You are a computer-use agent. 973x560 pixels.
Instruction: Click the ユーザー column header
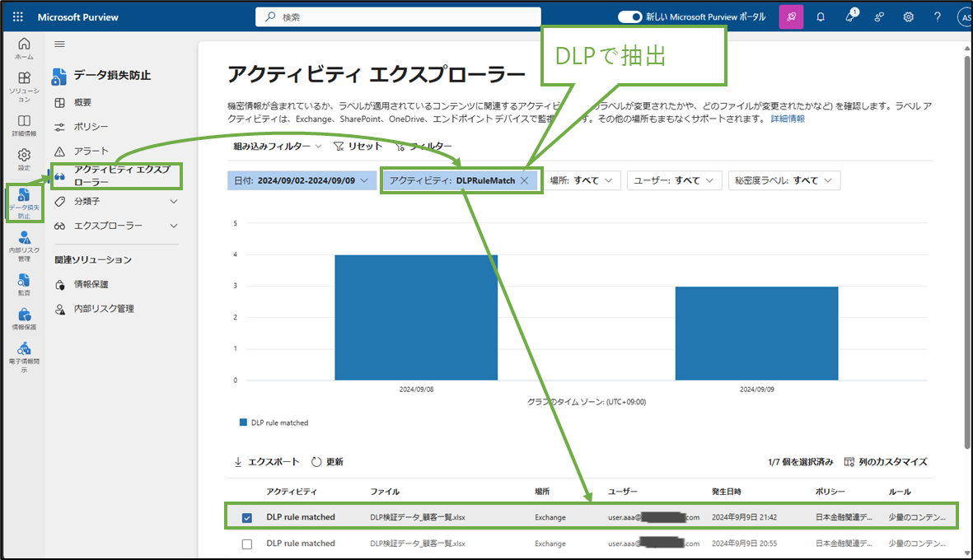622,491
